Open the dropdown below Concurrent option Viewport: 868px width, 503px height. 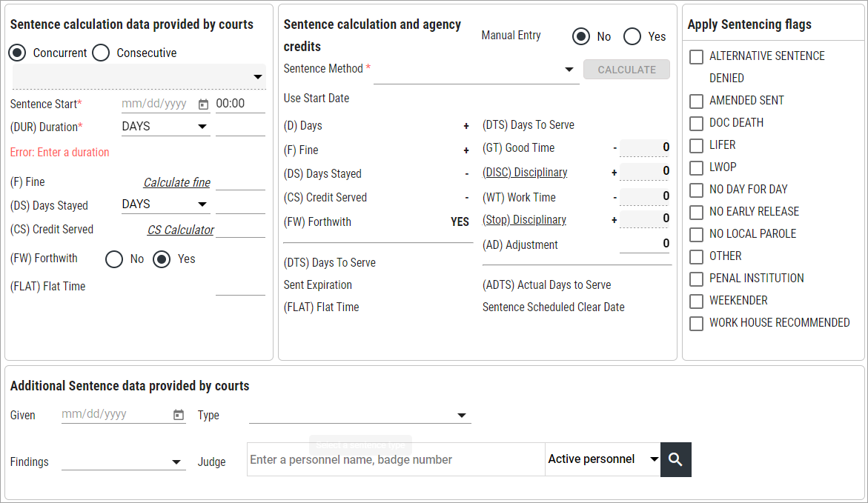coord(139,76)
